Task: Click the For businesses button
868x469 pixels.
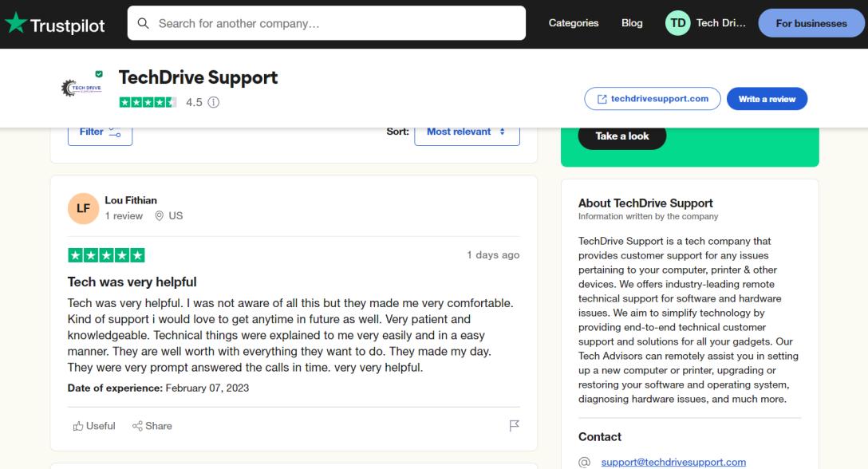Action: coord(811,23)
